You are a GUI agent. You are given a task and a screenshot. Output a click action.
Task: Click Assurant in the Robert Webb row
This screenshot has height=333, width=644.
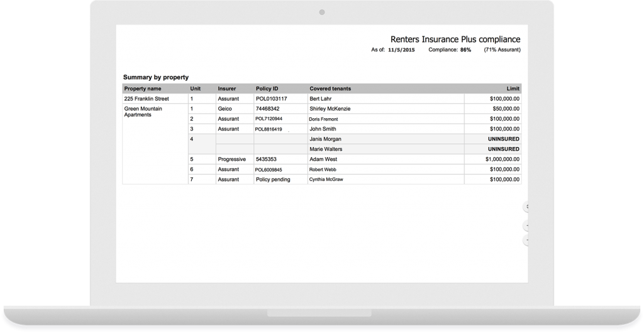pos(228,170)
